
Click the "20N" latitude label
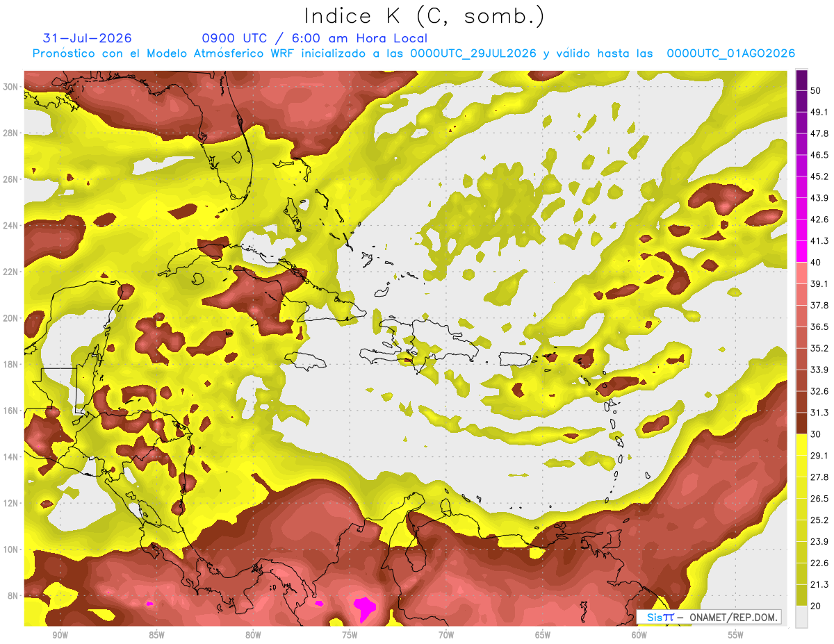pos(10,318)
